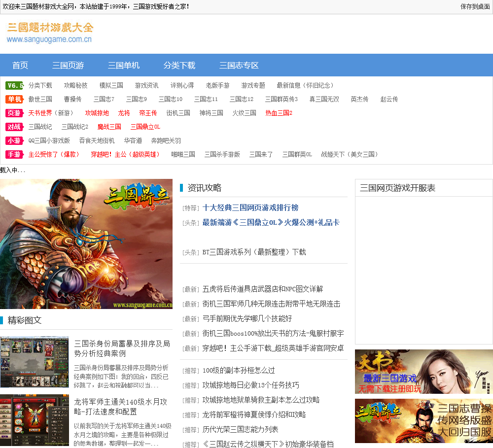Click the orange 单机 category badge
493x448 pixels.
15,100
